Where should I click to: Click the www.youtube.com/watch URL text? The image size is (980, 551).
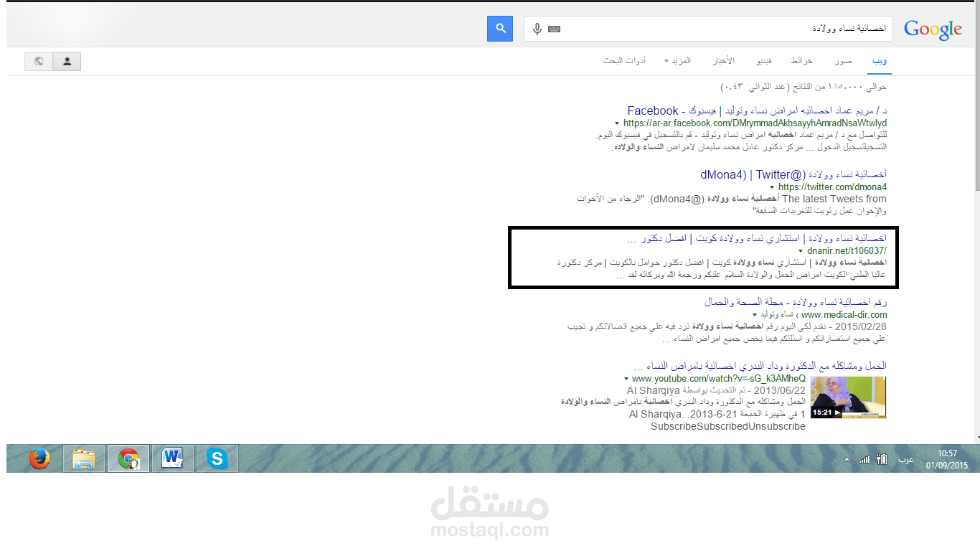coord(719,378)
